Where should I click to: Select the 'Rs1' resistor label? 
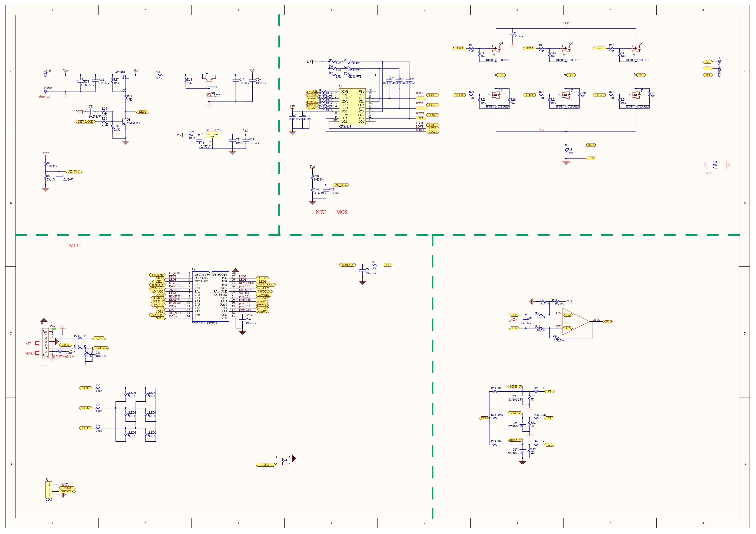click(x=158, y=72)
